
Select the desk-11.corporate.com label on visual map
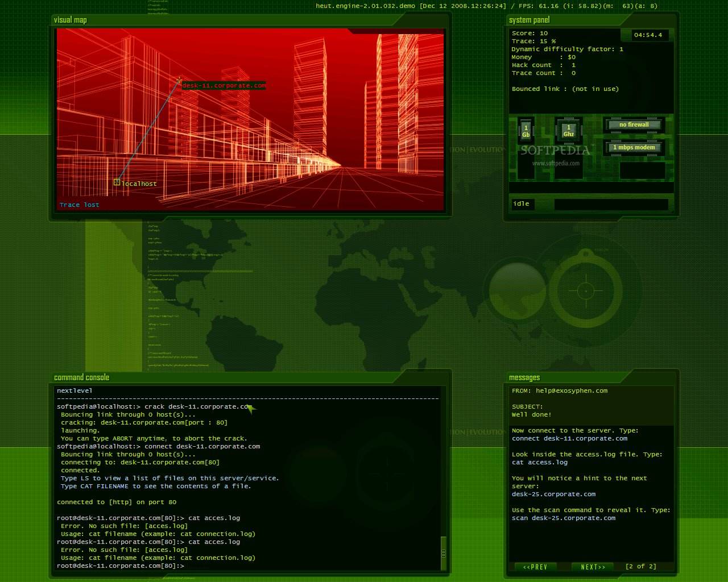point(224,85)
